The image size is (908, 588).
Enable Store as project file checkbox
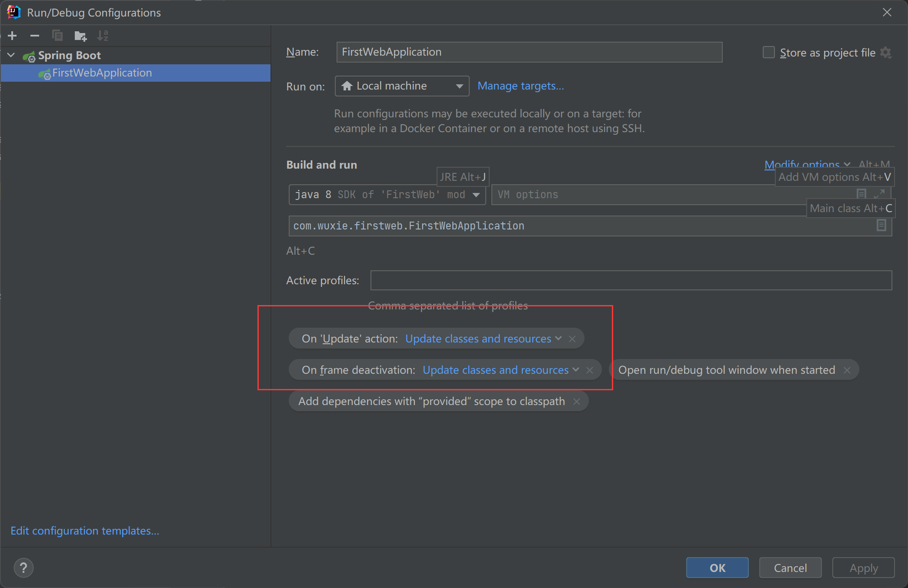tap(769, 53)
